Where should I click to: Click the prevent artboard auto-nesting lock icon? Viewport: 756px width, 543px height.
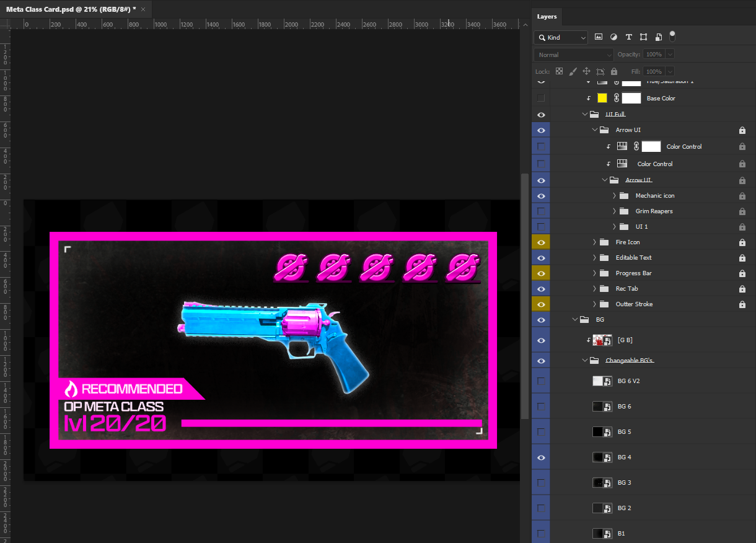tap(600, 71)
